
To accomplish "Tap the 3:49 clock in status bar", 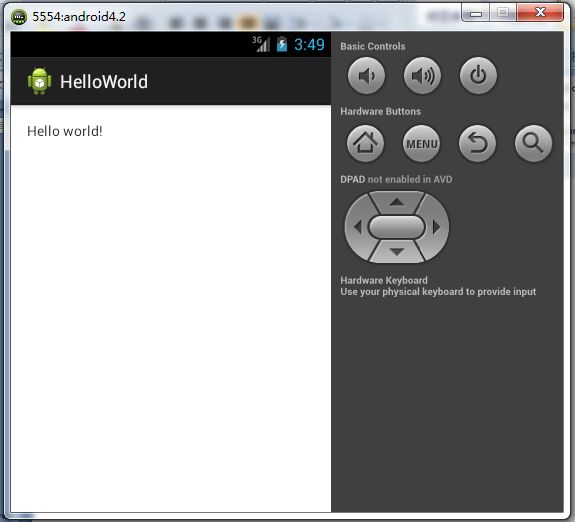I will coord(309,44).
